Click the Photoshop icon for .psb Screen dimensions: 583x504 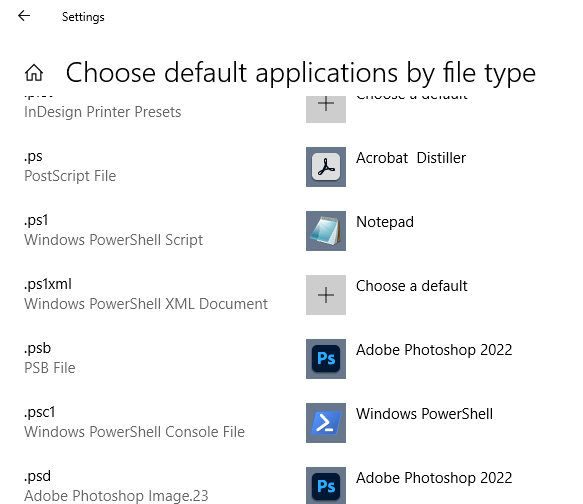tap(326, 359)
